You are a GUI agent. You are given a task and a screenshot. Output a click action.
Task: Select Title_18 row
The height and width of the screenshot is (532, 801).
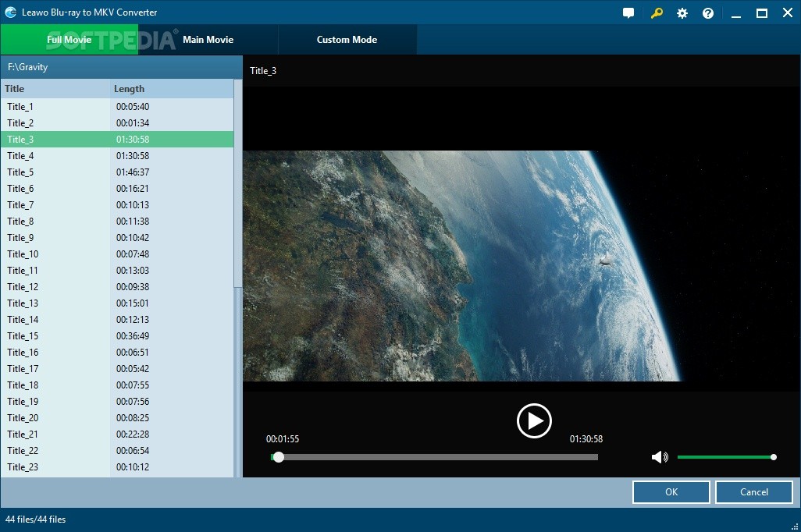pos(117,385)
